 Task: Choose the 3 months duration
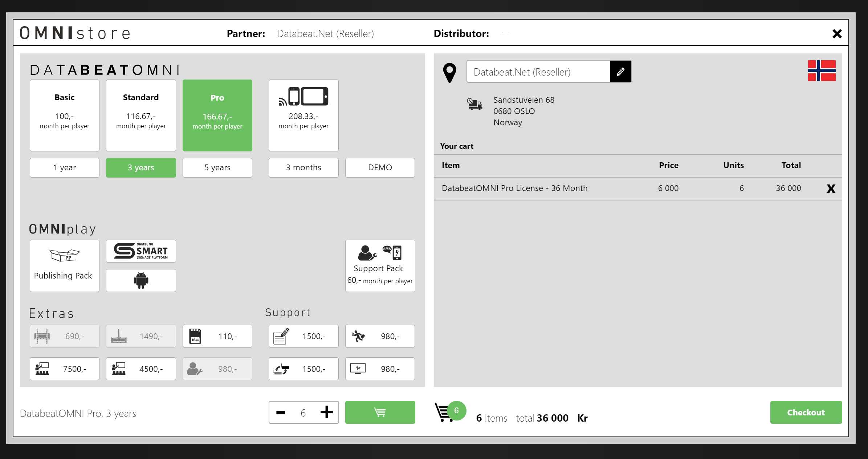coord(303,167)
